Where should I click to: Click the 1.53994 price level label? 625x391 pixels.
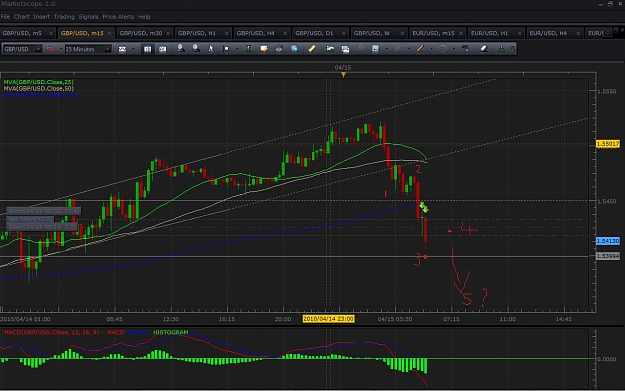click(607, 256)
